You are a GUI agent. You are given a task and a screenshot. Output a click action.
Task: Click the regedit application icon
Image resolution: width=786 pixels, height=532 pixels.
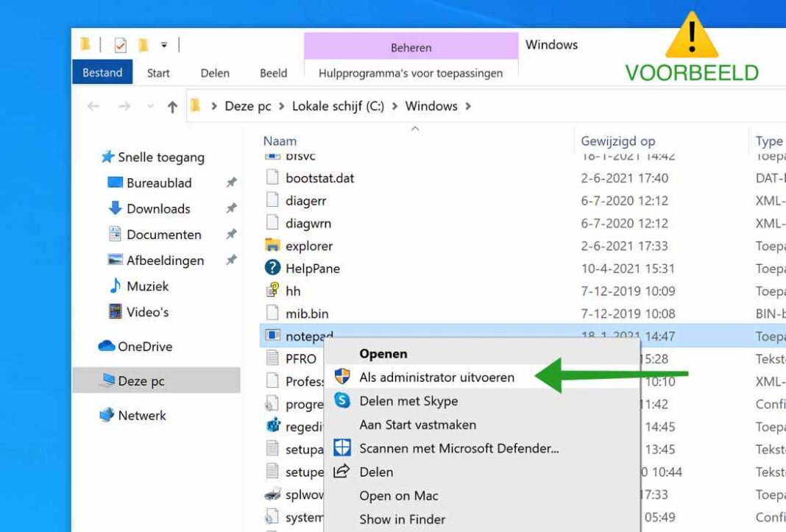click(273, 426)
